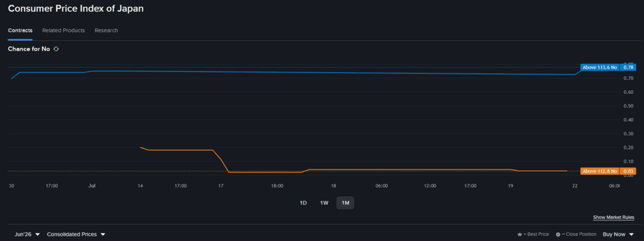Open the Buy Now dropdown
The width and height of the screenshot is (644, 241).
618,234
